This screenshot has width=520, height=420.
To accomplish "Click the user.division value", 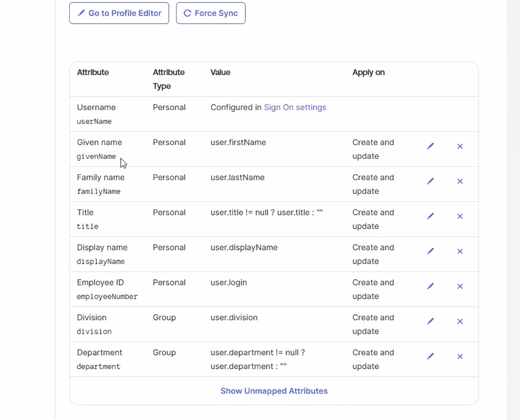I will click(234, 317).
